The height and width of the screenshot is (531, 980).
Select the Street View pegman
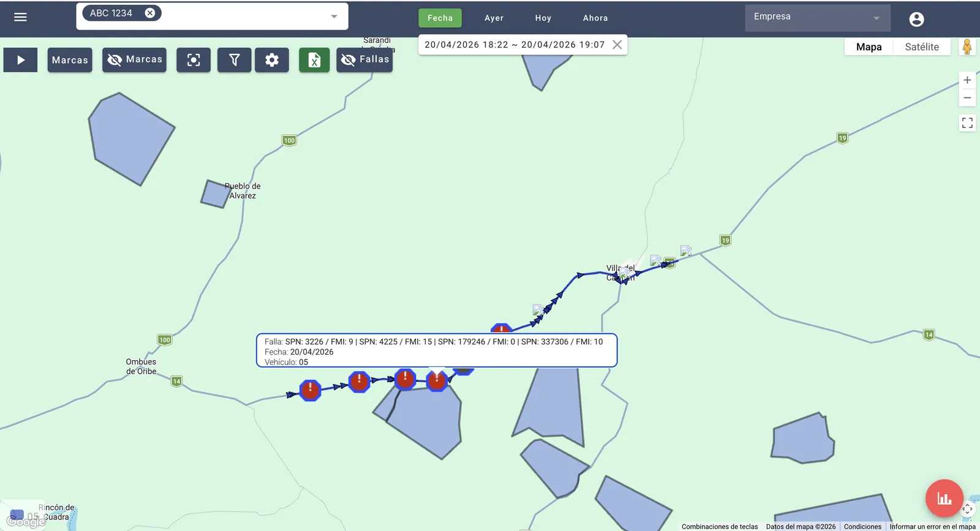click(967, 47)
